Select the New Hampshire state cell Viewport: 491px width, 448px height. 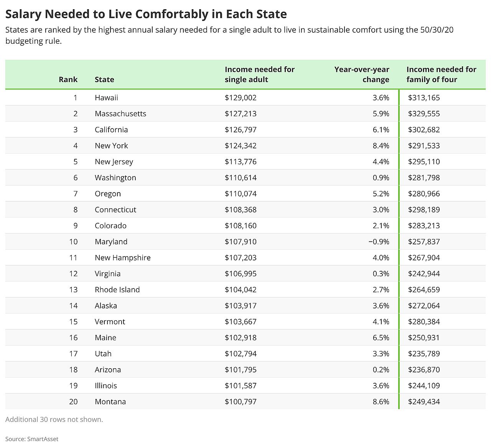123,258
